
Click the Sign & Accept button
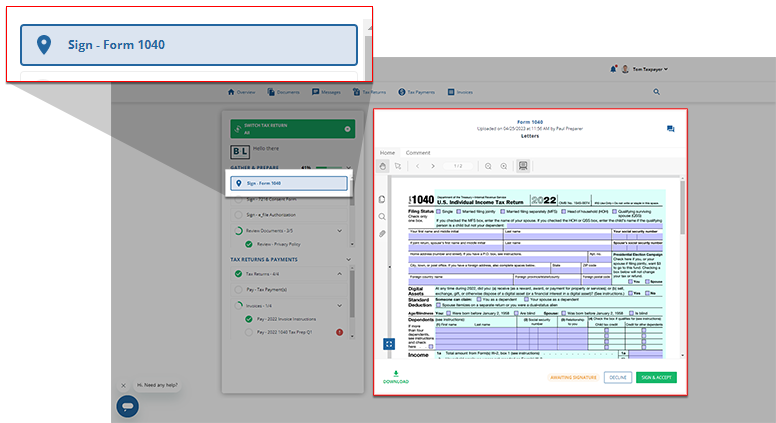point(656,377)
